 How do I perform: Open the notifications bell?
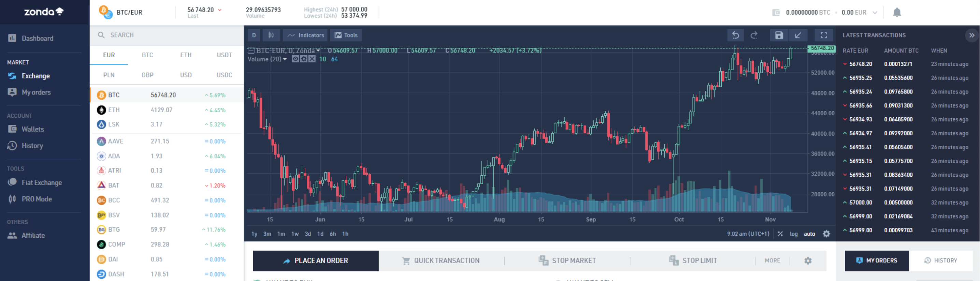897,12
